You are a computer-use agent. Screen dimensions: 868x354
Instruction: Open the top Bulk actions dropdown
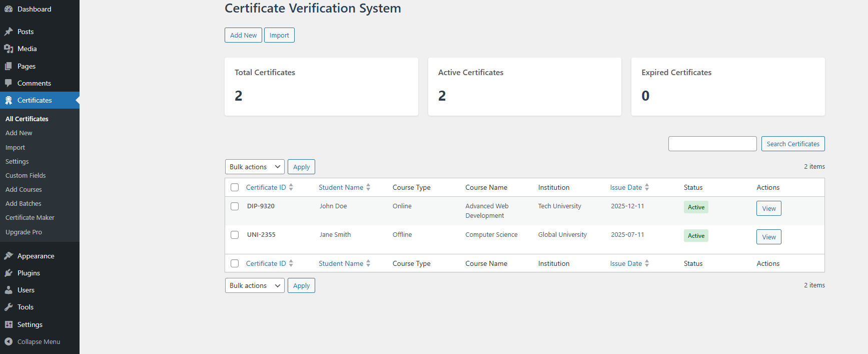click(x=255, y=167)
